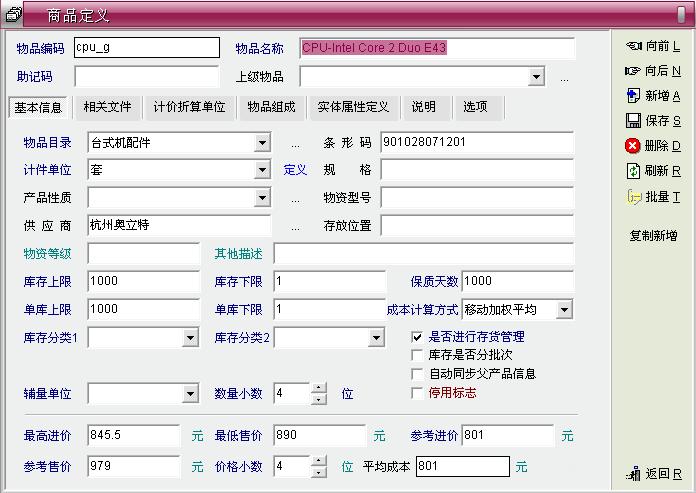This screenshot has width=696, height=493.
Task: Click the 条形码 input field
Action: pos(476,143)
